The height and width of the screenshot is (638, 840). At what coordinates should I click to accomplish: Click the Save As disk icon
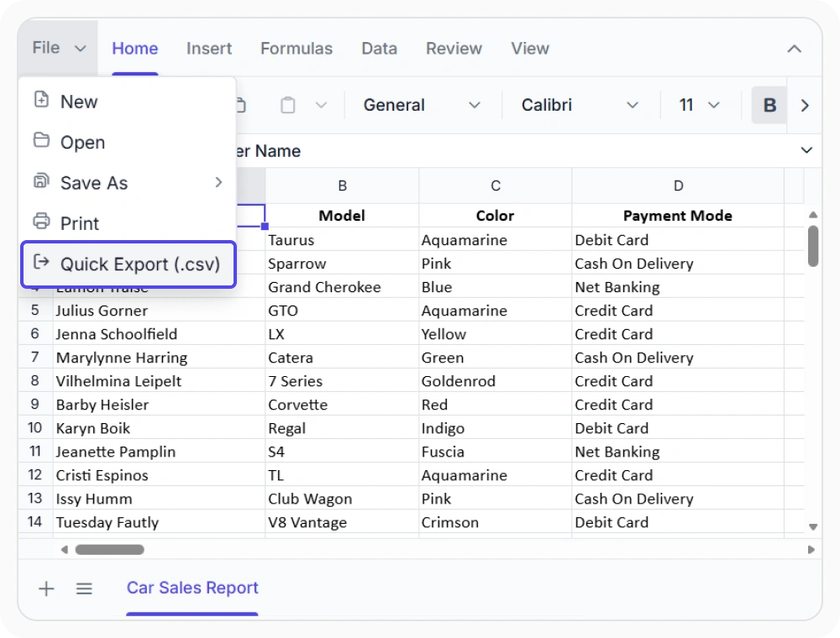(41, 181)
